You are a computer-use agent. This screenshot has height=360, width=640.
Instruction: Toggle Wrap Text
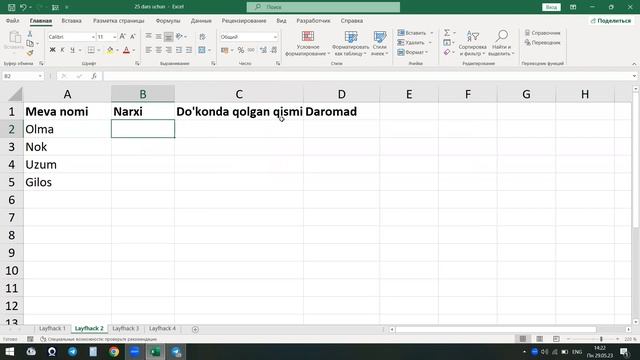point(202,37)
